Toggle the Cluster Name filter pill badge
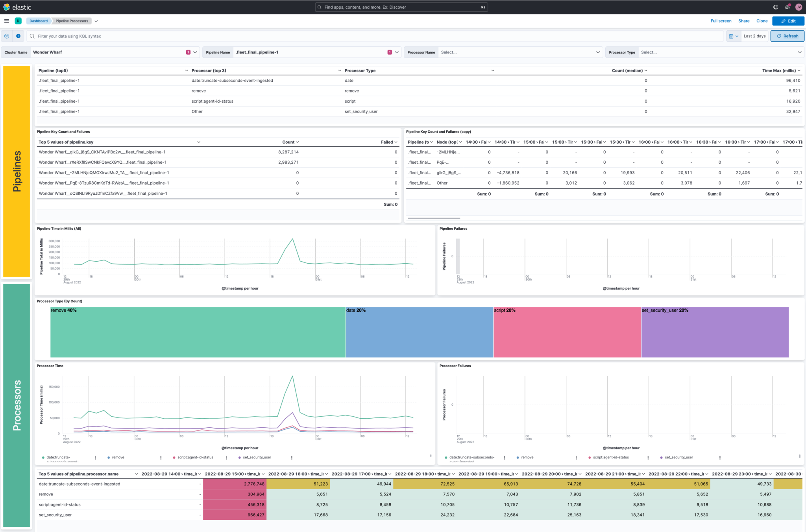This screenshot has width=806, height=532. pyautogui.click(x=188, y=52)
